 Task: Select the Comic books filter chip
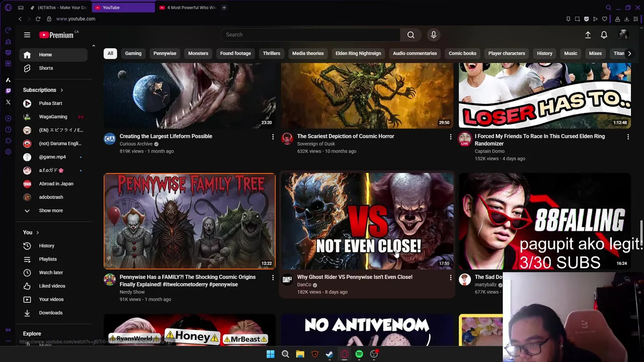click(462, 53)
